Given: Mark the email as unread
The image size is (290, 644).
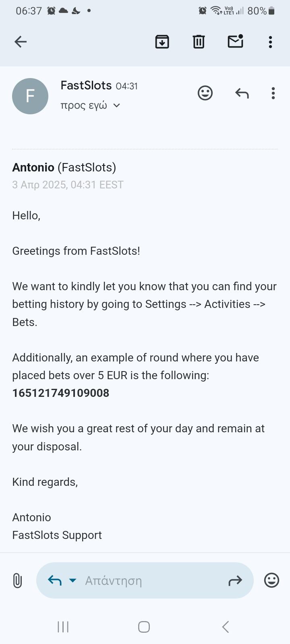Looking at the screenshot, I should point(235,41).
